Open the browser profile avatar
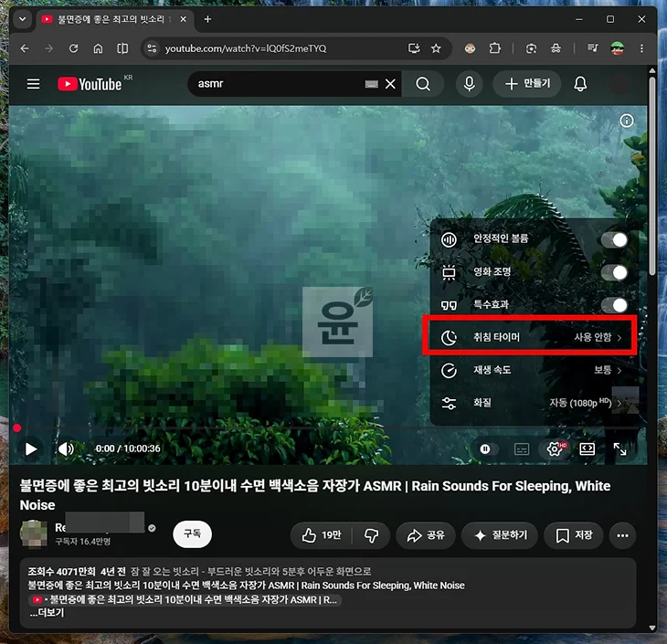667x644 pixels. (x=618, y=48)
